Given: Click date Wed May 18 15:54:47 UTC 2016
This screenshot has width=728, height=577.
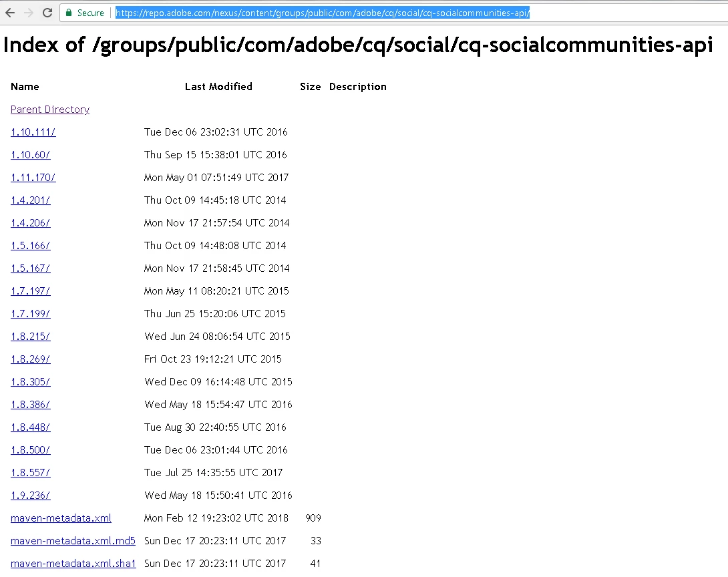Looking at the screenshot, I should tap(218, 405).
